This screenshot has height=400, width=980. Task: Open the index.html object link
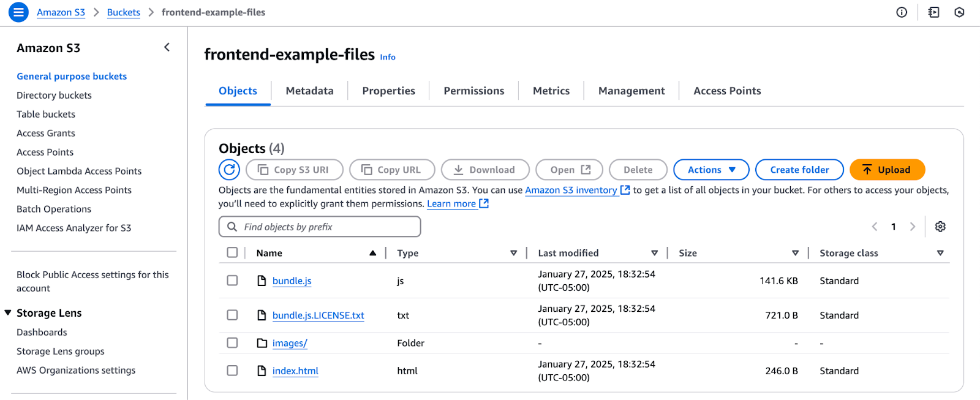295,371
